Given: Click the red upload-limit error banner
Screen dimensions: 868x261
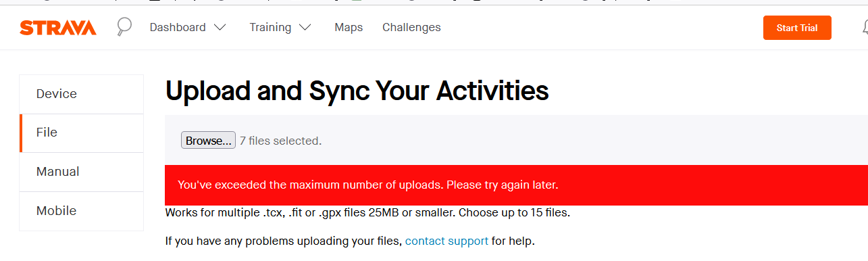Looking at the screenshot, I should point(516,185).
